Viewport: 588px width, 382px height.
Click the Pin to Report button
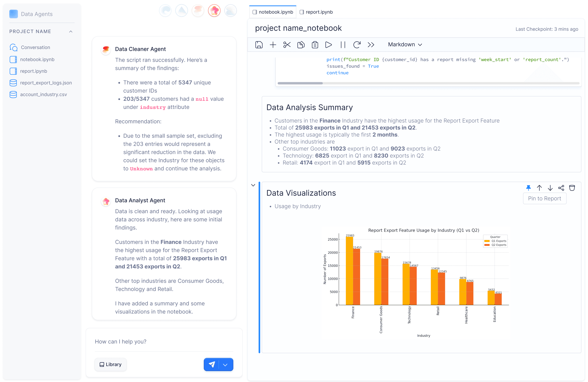click(545, 198)
